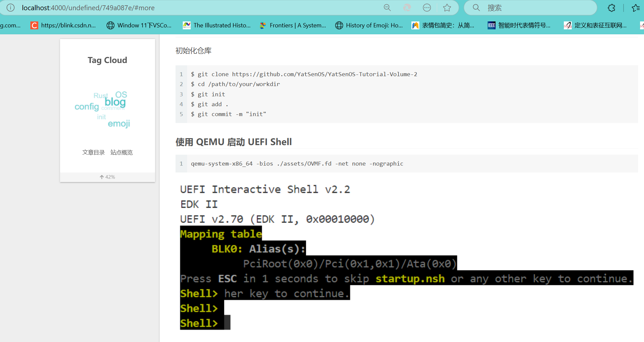Click the 42% scroll progress indicator
Image resolution: width=644 pixels, height=342 pixels.
[107, 177]
